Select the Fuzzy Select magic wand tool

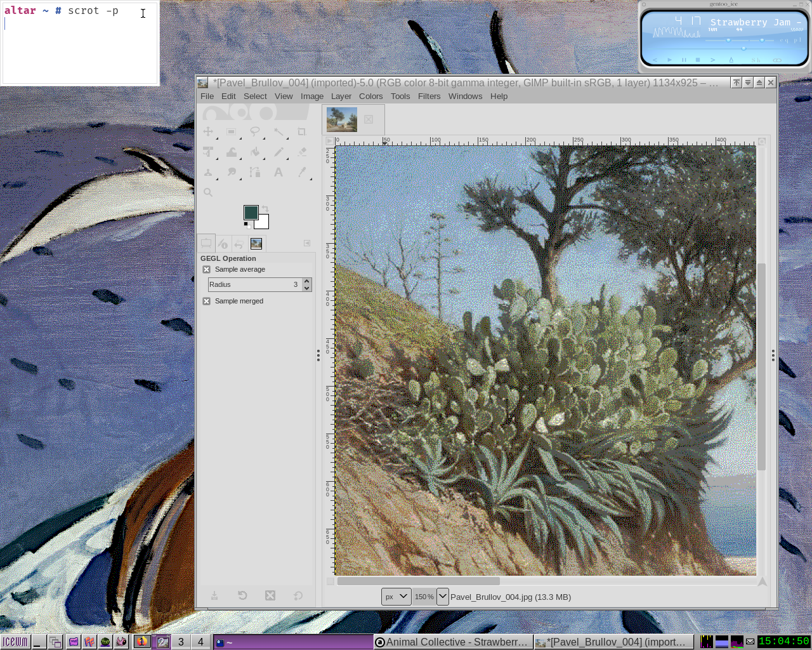point(278,132)
